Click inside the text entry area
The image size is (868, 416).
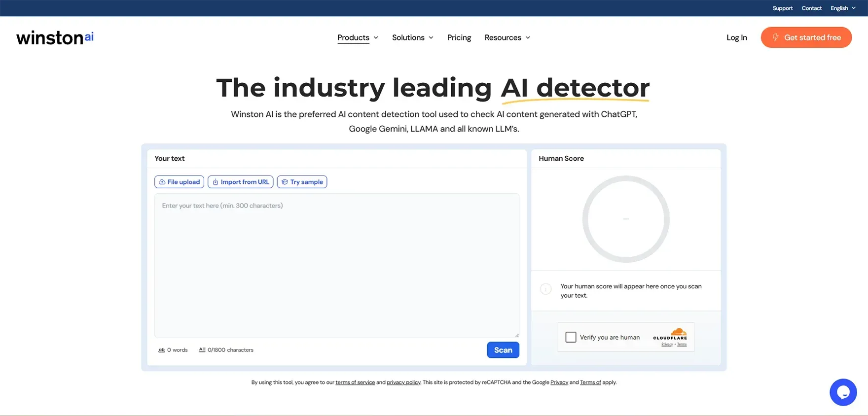point(336,266)
